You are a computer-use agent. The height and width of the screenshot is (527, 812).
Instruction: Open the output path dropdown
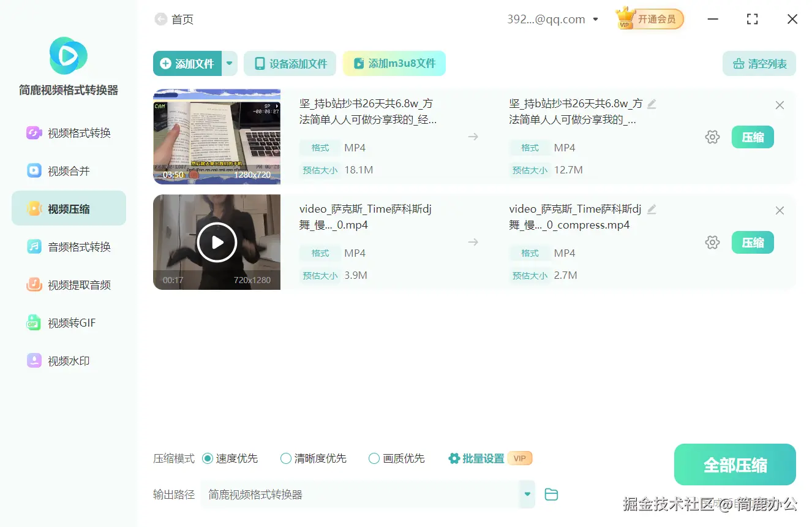pos(527,494)
